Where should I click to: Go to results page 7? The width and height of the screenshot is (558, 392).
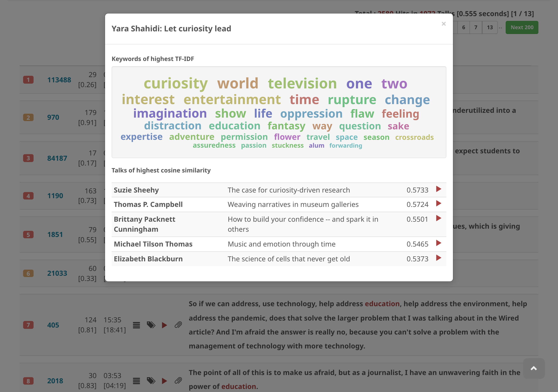point(476,27)
